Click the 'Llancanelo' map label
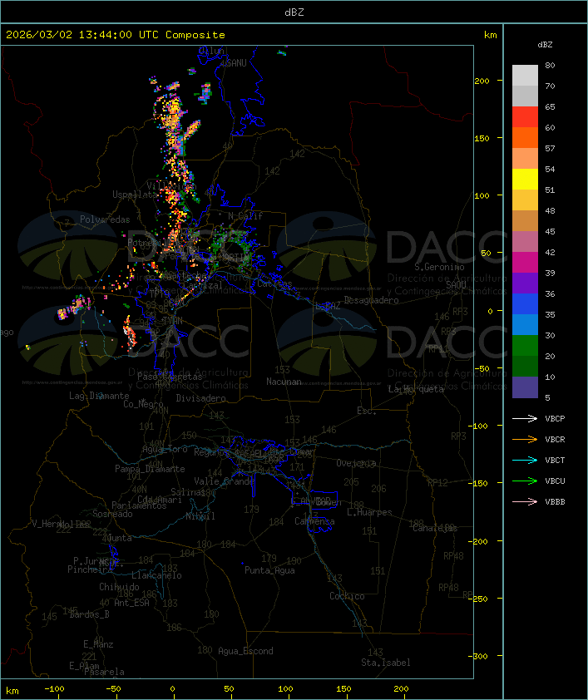 pos(156,575)
